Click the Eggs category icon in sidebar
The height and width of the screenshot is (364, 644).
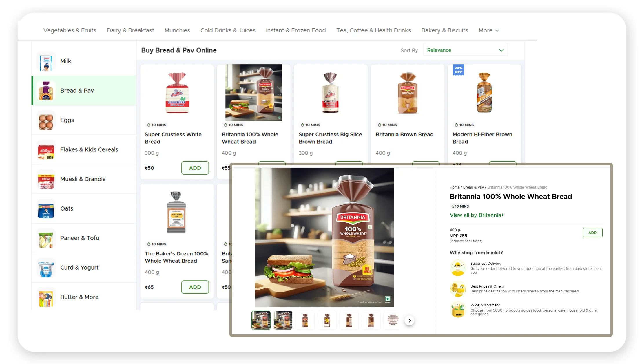45,120
